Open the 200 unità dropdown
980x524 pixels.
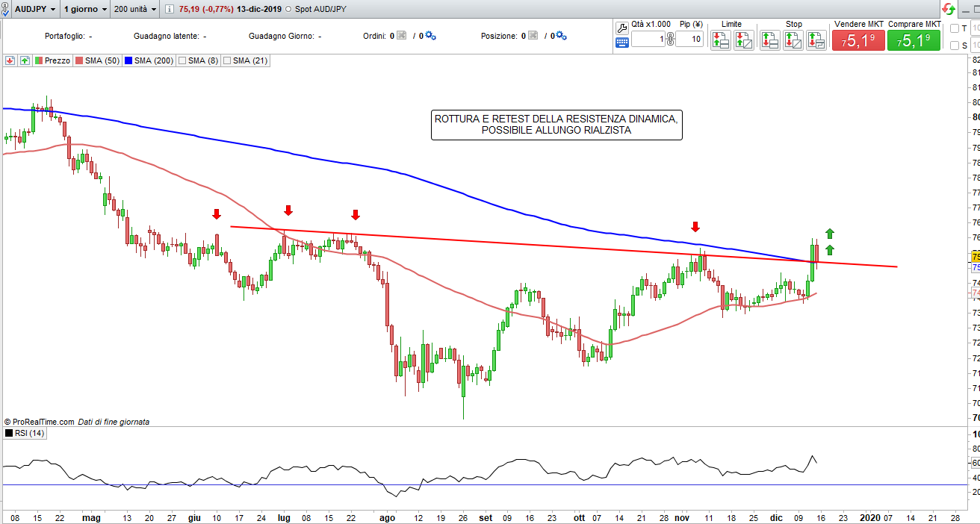[x=137, y=9]
